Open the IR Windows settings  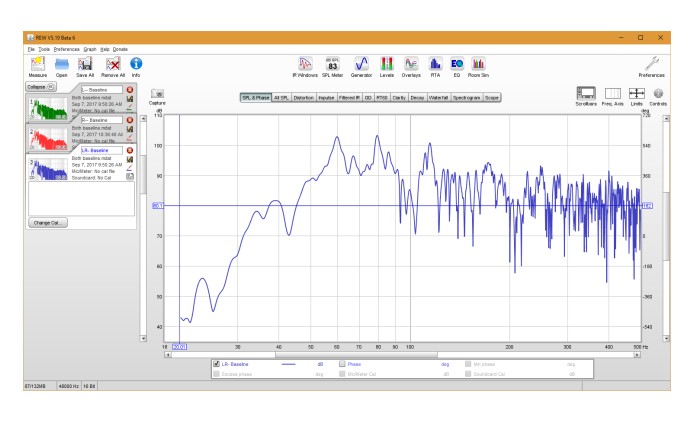coord(304,65)
